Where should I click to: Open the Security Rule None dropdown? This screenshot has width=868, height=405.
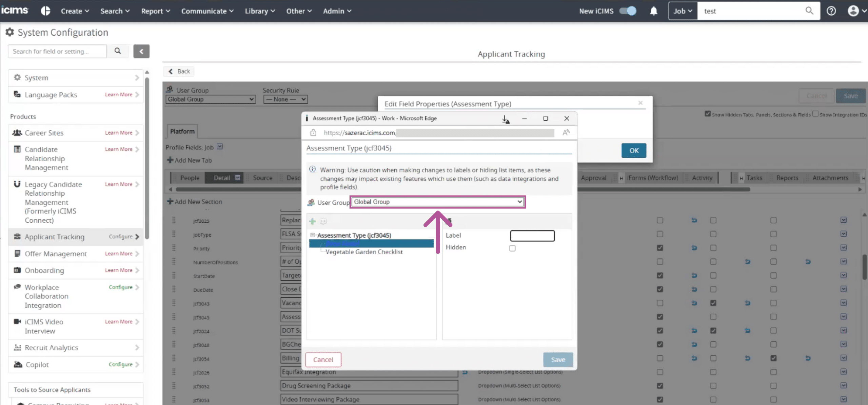pos(285,99)
